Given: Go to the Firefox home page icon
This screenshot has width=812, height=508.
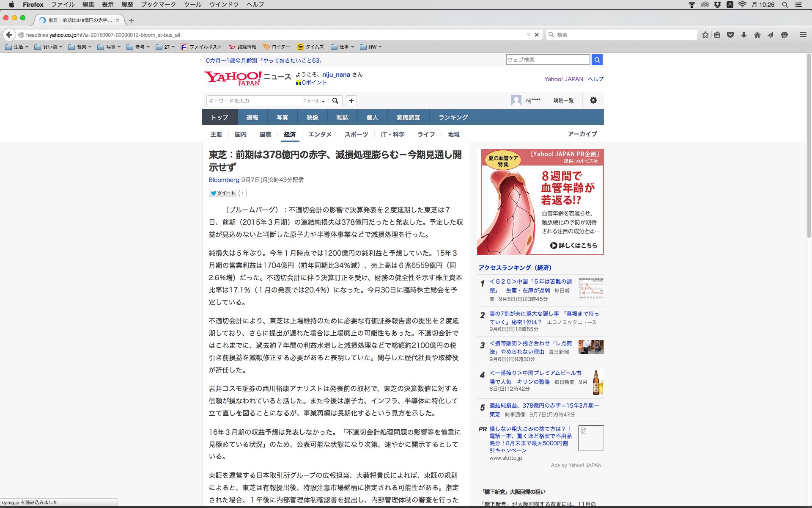Looking at the screenshot, I should click(757, 35).
